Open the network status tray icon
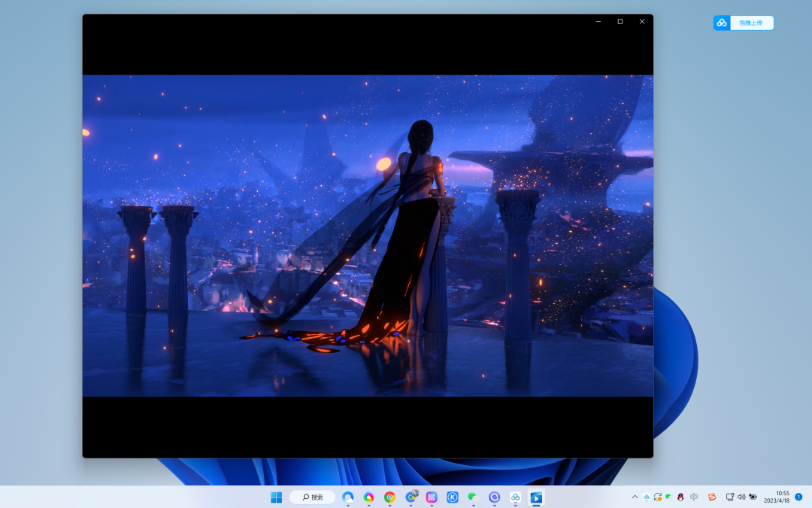Viewport: 812px width, 508px height. (x=729, y=497)
